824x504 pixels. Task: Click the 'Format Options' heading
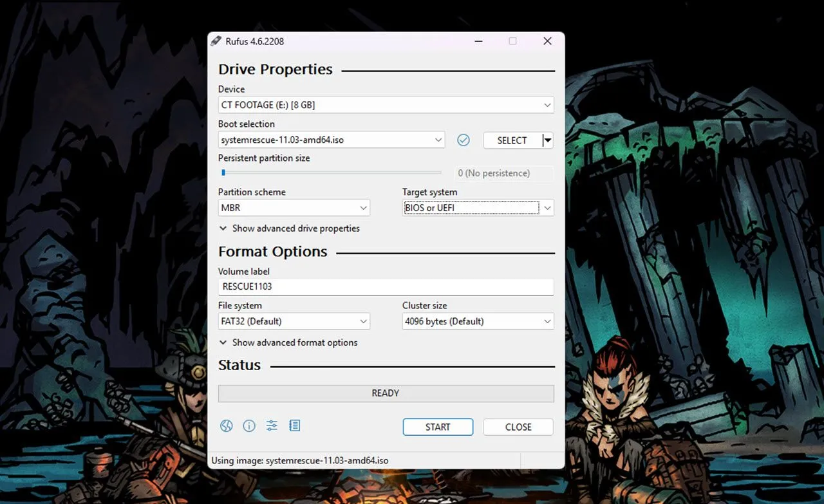(x=273, y=252)
